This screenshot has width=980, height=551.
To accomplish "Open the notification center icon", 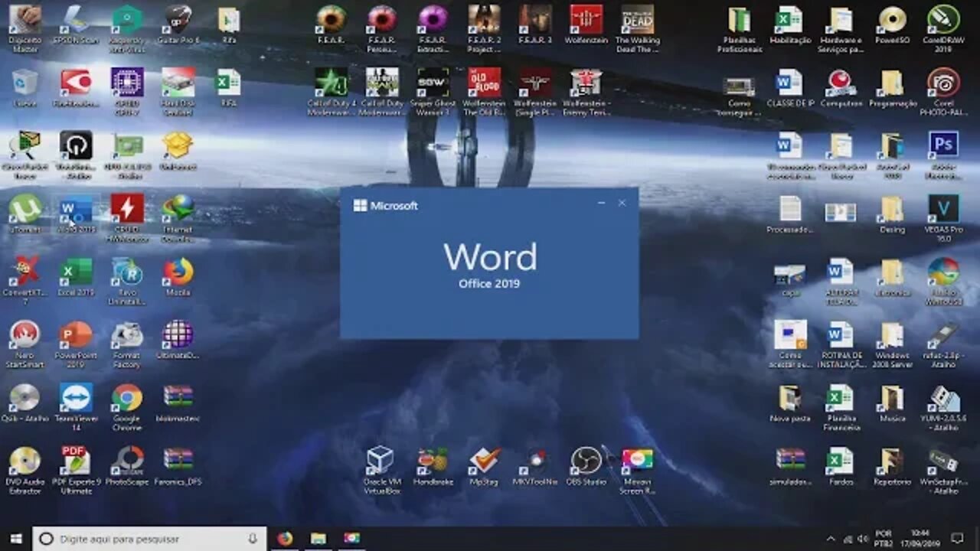I will pos(957,539).
